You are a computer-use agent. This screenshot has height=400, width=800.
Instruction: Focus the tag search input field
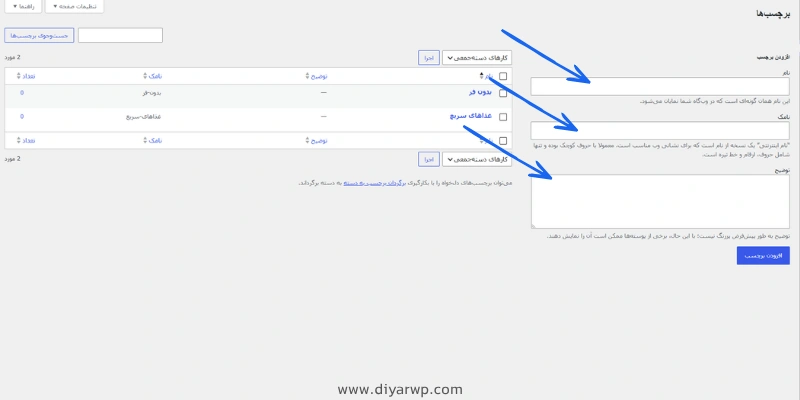(120, 36)
